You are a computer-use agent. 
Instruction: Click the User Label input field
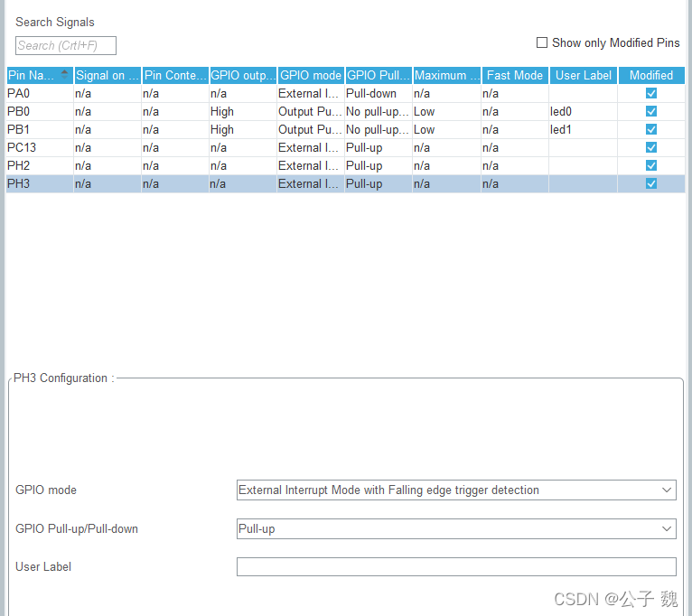456,567
